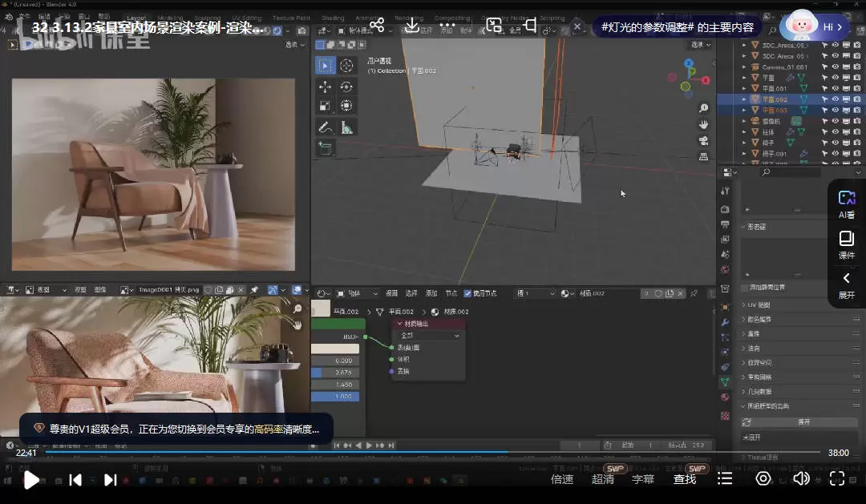Open the 槽 1 material slot dropdown
Image resolution: width=866 pixels, height=504 pixels.
pos(535,293)
